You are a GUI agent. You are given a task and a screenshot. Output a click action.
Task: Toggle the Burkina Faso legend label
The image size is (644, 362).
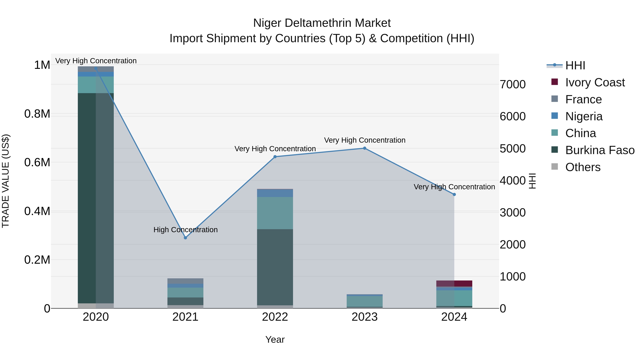point(600,150)
